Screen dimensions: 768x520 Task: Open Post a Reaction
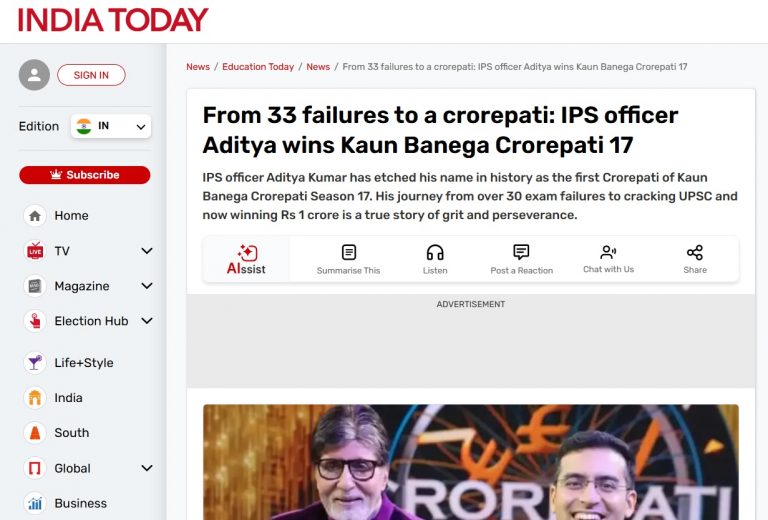point(522,260)
